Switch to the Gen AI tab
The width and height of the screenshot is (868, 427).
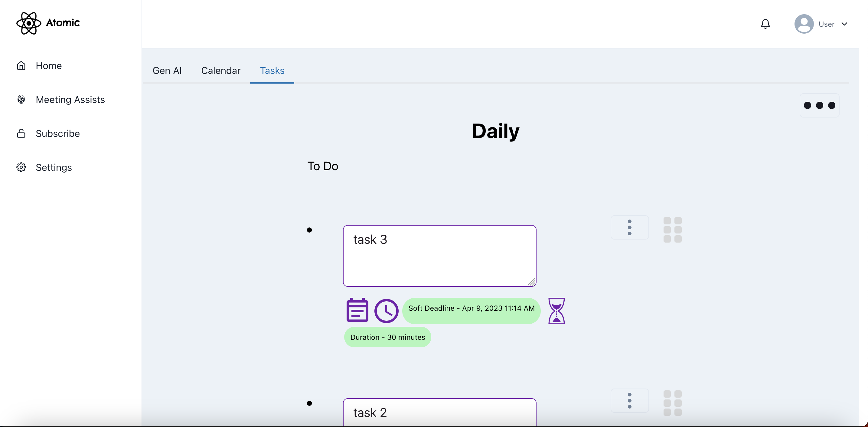[167, 71]
